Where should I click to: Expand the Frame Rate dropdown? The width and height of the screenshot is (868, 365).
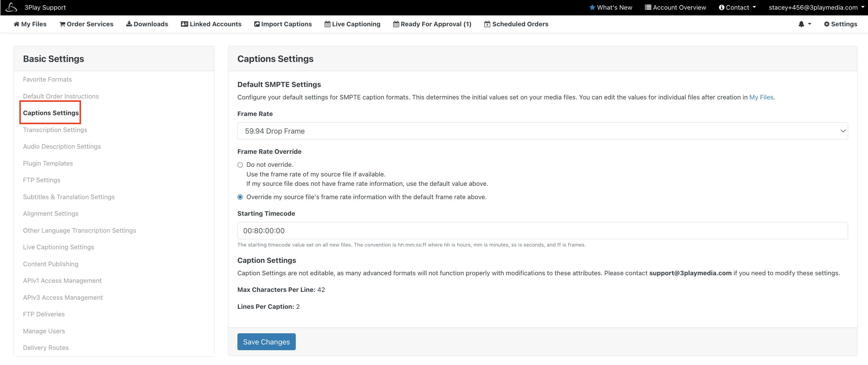[x=543, y=131]
